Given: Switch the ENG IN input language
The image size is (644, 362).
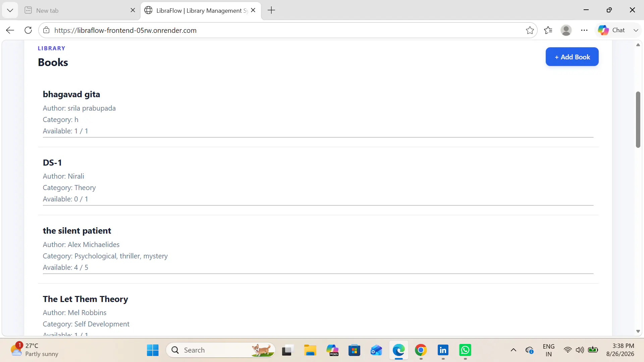Looking at the screenshot, I should 548,350.
